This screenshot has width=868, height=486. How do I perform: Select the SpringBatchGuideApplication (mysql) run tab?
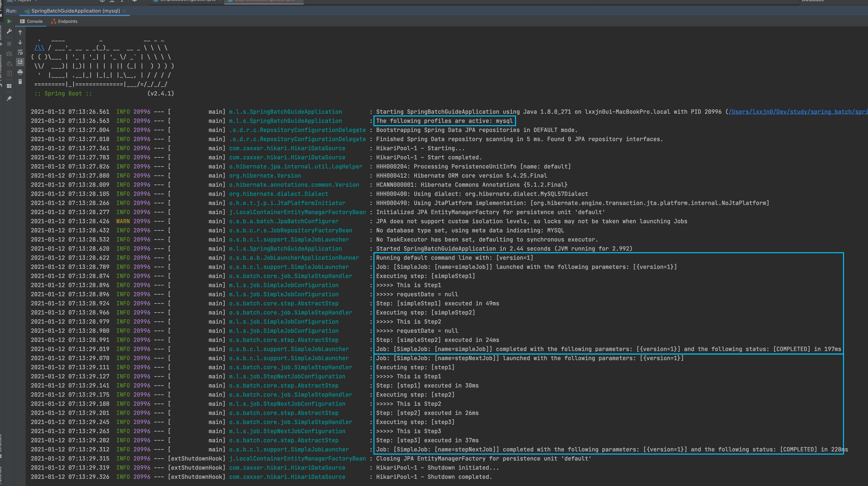click(x=75, y=11)
